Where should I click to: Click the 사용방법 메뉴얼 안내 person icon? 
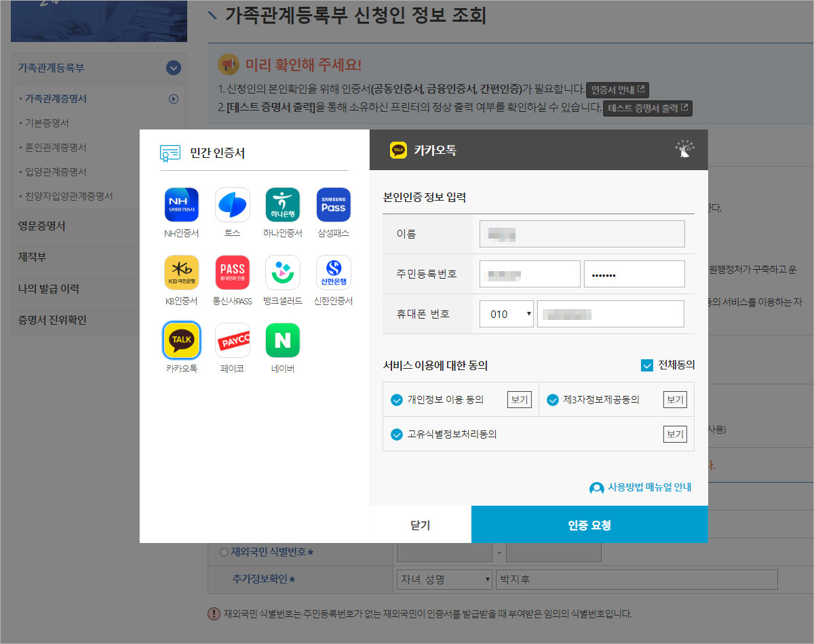(x=597, y=488)
